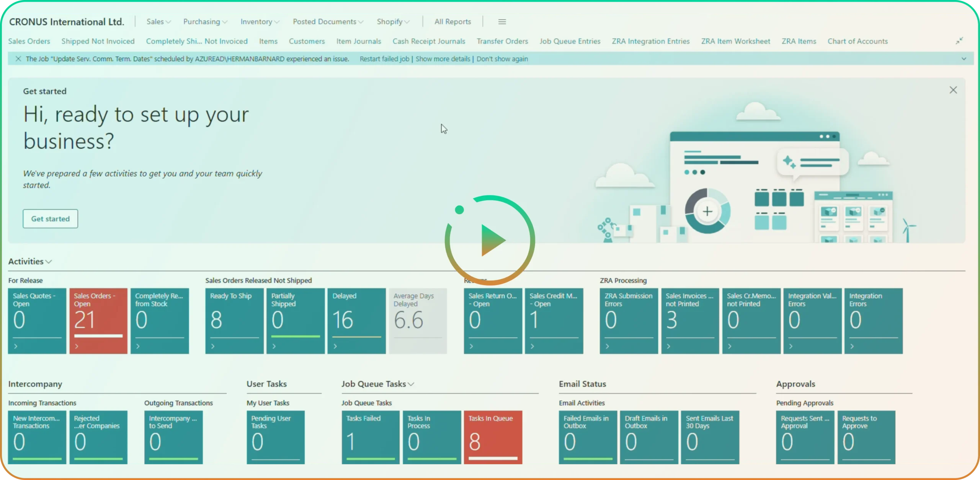Image resolution: width=980 pixels, height=480 pixels.
Task: Click Restart failed job link
Action: click(x=384, y=59)
